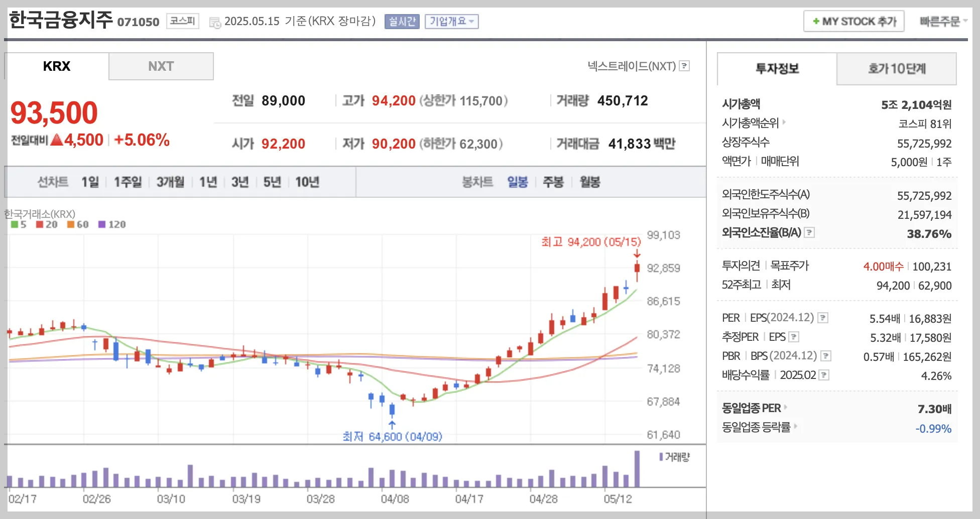Open help icon next to PBR BPS(2024.12)

pyautogui.click(x=826, y=356)
